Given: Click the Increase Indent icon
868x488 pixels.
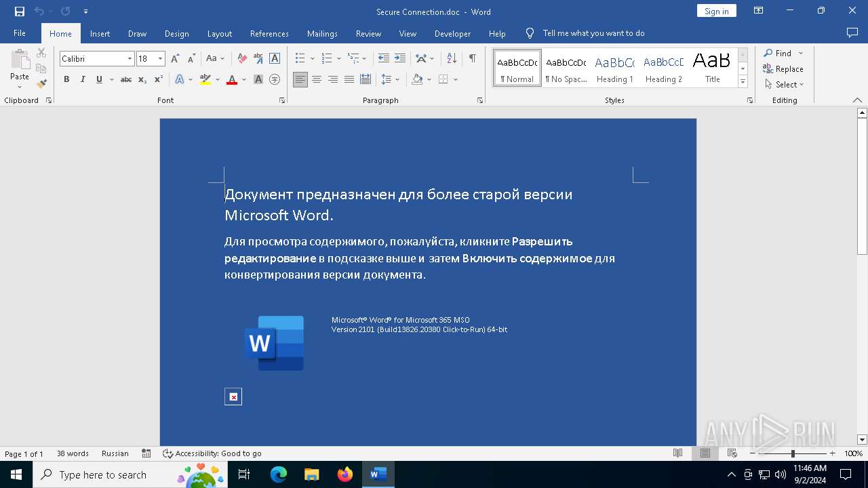Looking at the screenshot, I should 400,58.
